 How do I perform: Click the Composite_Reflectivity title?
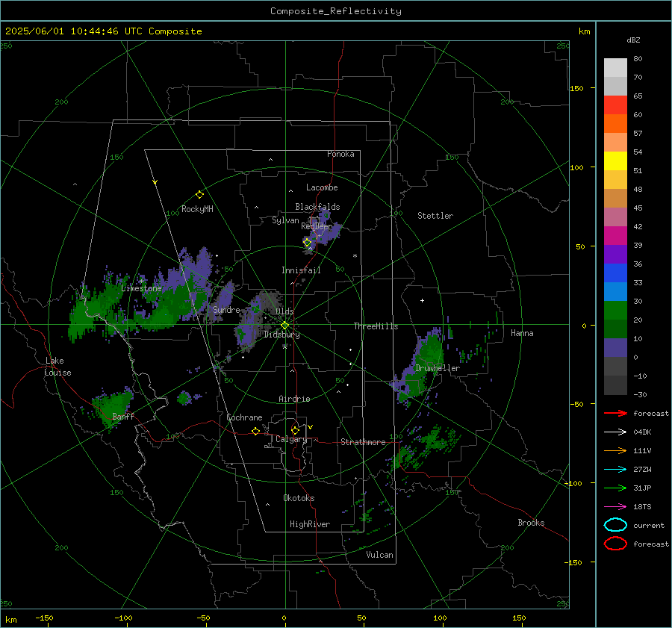click(x=335, y=11)
